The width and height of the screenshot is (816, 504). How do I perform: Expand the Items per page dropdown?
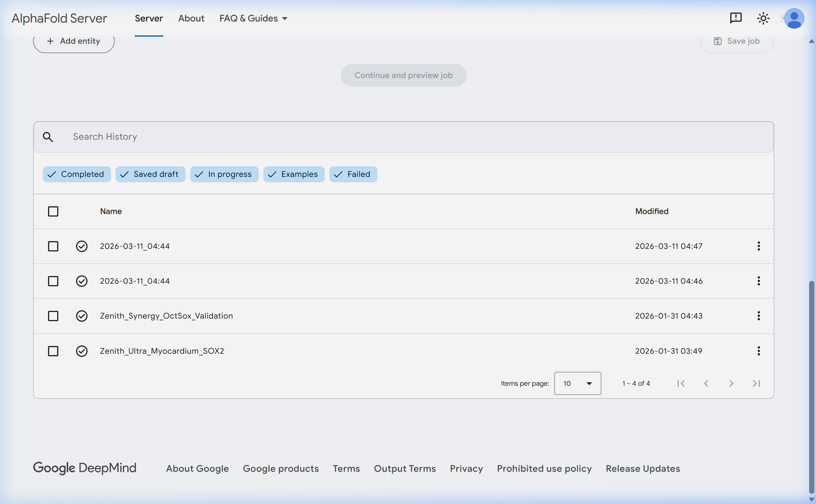(x=577, y=383)
